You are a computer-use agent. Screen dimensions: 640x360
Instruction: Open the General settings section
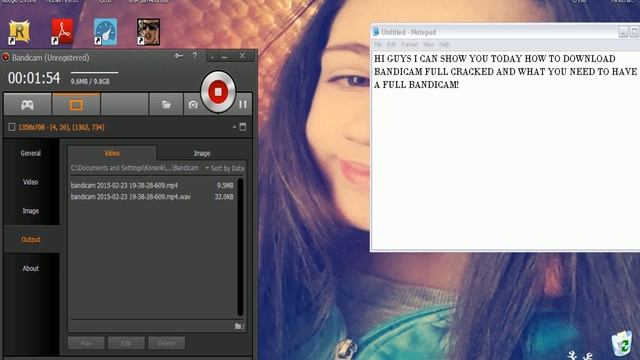31,153
